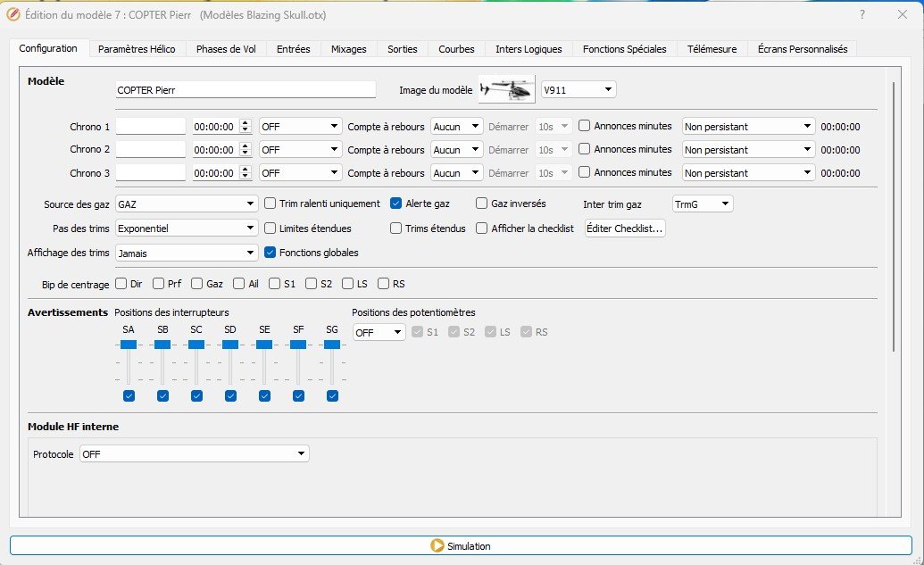Open the Éditer Checklist dialog
The height and width of the screenshot is (565, 924).
pyautogui.click(x=625, y=228)
